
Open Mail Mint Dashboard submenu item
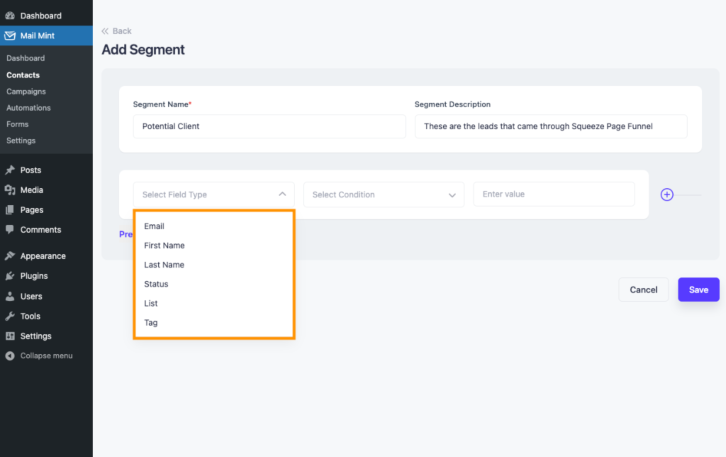coord(25,58)
